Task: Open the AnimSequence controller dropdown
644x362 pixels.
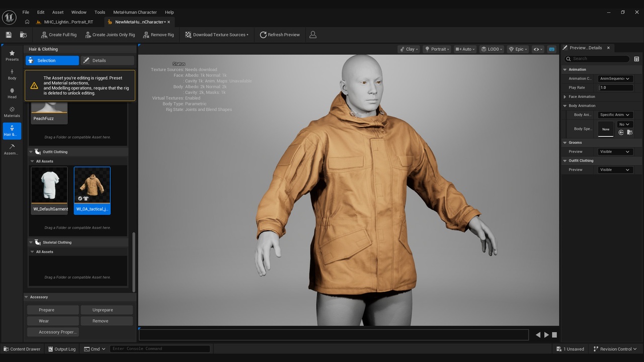Action: (x=615, y=78)
